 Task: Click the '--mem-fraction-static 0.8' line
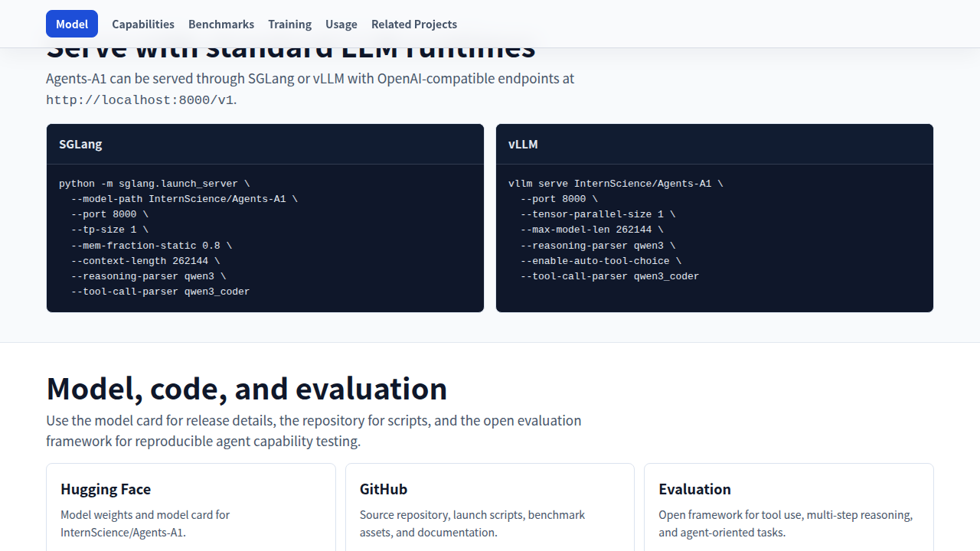(152, 246)
